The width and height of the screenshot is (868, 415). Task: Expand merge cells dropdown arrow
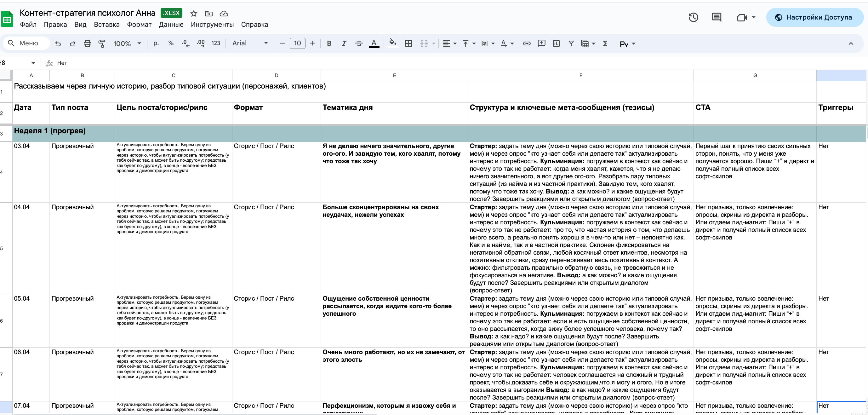click(434, 43)
